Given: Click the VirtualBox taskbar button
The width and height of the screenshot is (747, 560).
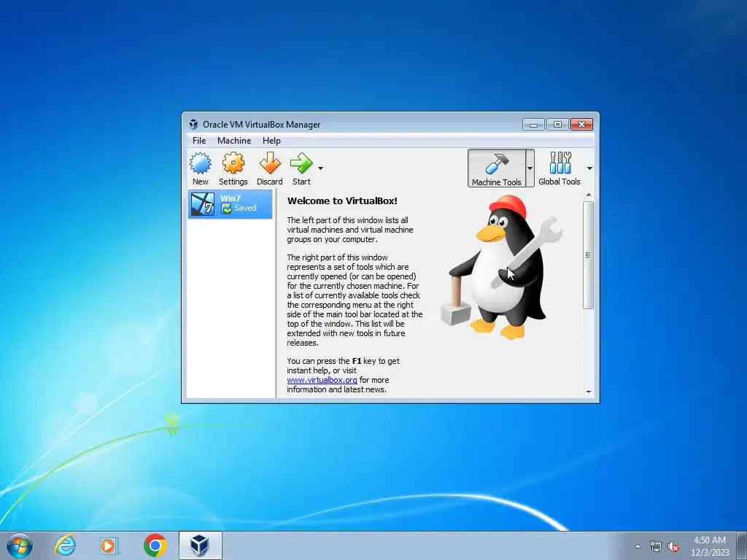Looking at the screenshot, I should tap(200, 545).
